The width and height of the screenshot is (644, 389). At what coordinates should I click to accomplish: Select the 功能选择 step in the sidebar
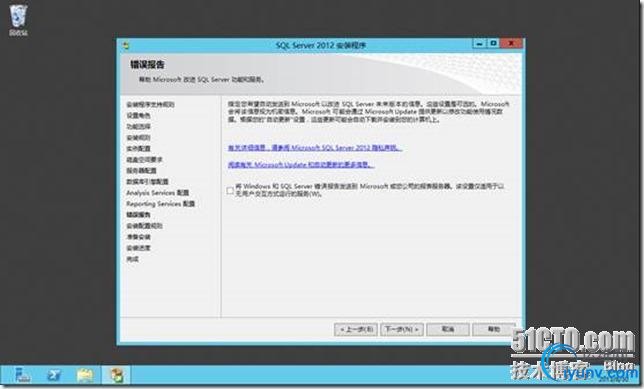coord(138,127)
